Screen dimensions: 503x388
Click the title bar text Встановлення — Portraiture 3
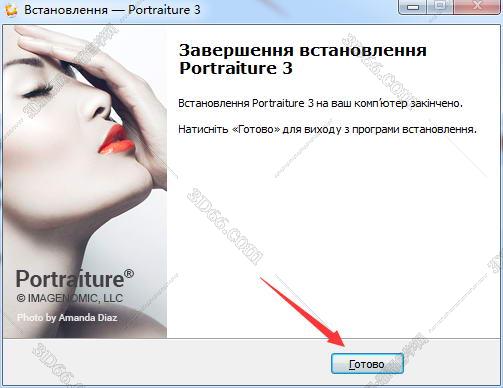(x=112, y=10)
